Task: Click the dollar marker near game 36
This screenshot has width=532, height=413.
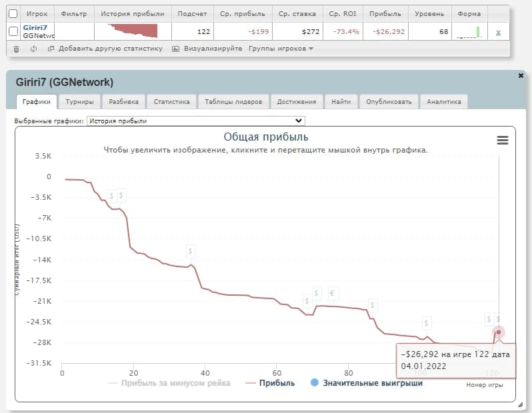Action: pyautogui.click(x=191, y=251)
